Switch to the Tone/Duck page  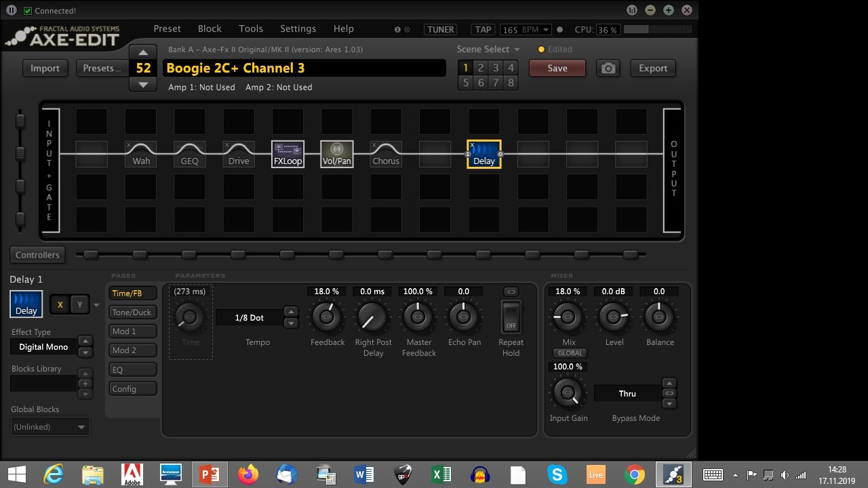pos(132,312)
